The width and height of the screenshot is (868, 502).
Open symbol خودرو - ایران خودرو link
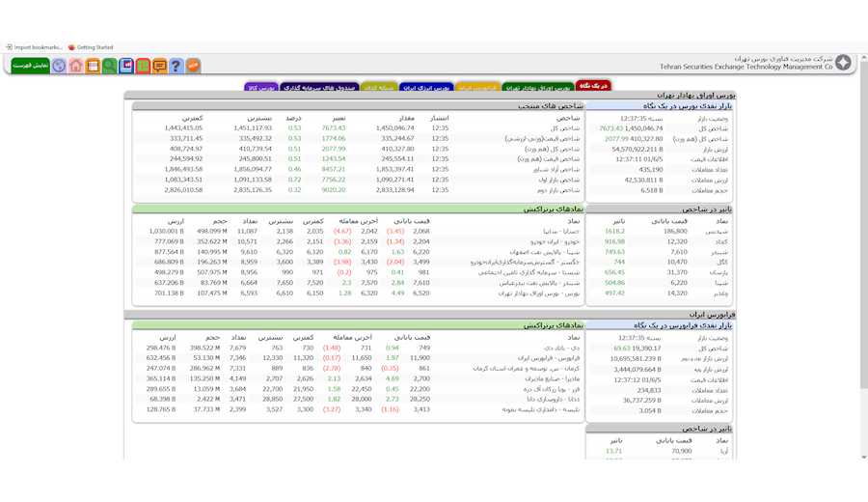[555, 241]
